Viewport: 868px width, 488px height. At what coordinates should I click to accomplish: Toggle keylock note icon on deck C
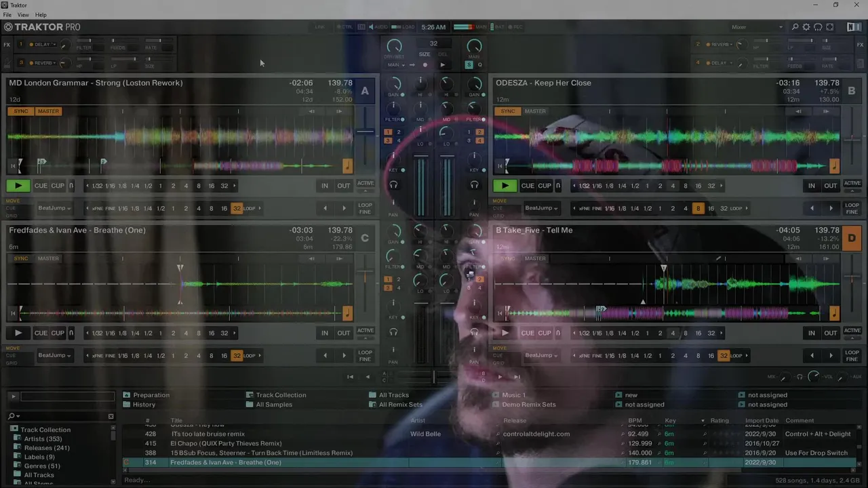click(x=347, y=313)
